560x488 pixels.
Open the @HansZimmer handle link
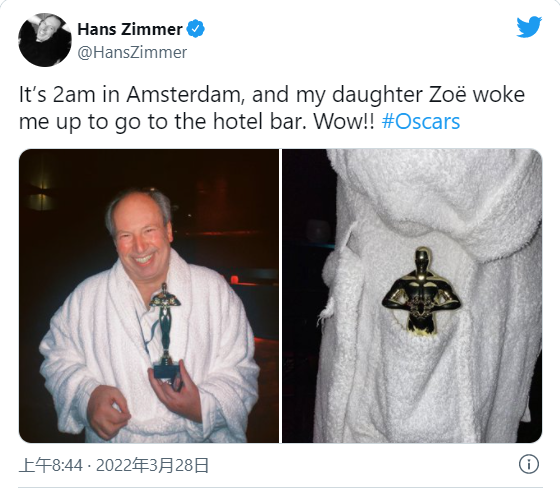coord(132,53)
